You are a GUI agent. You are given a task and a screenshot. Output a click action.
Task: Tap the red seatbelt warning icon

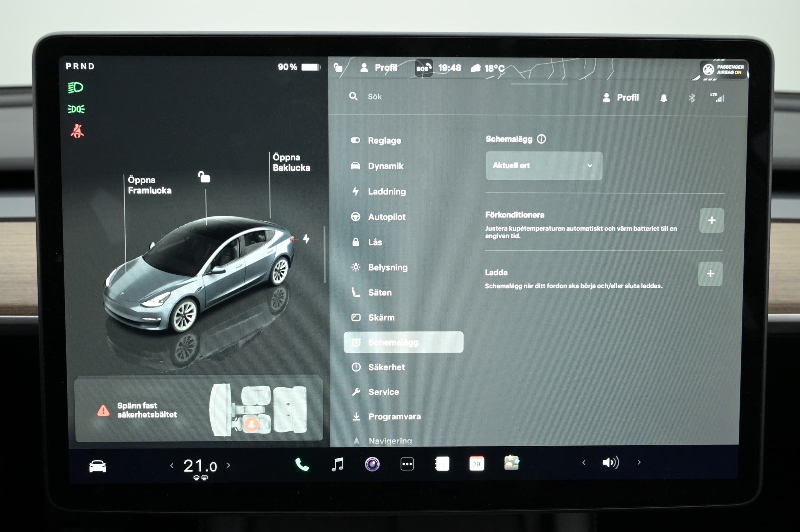coord(77,131)
